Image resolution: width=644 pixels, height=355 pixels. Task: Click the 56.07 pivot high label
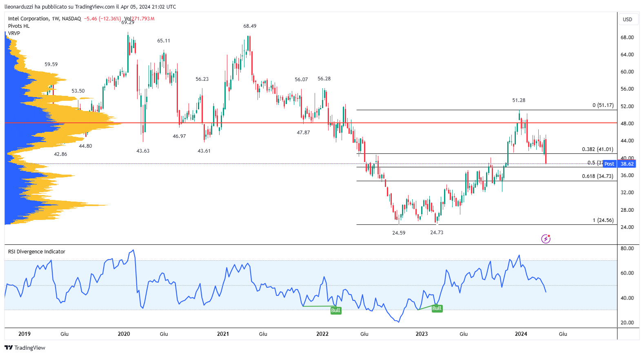301,79
